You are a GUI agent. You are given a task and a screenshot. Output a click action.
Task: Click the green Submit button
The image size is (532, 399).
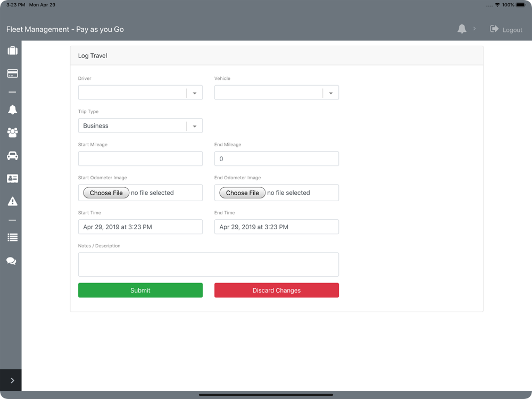(140, 290)
